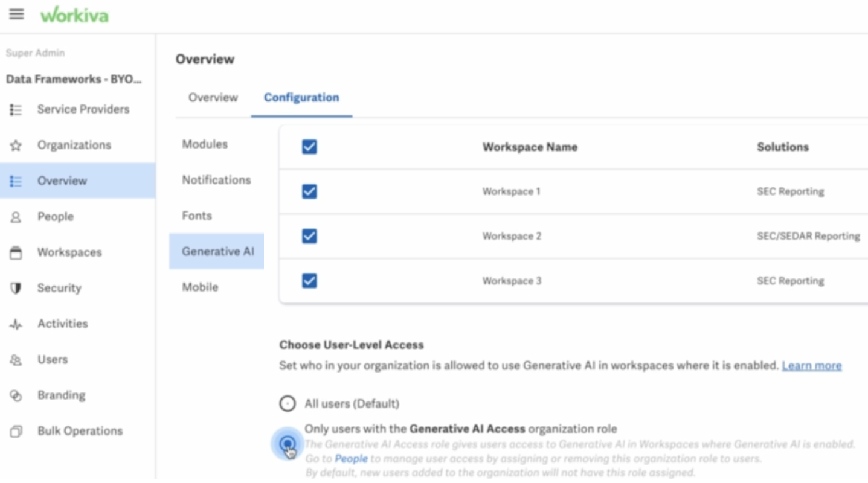Uncheck the Workspace 3 checkbox
The image size is (868, 483).
coord(309,281)
